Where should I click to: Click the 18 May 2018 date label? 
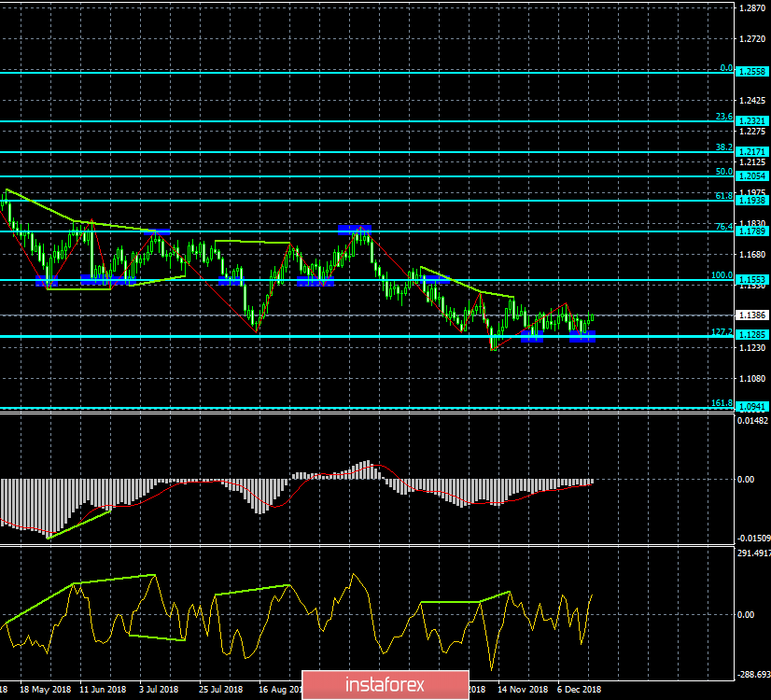click(45, 689)
